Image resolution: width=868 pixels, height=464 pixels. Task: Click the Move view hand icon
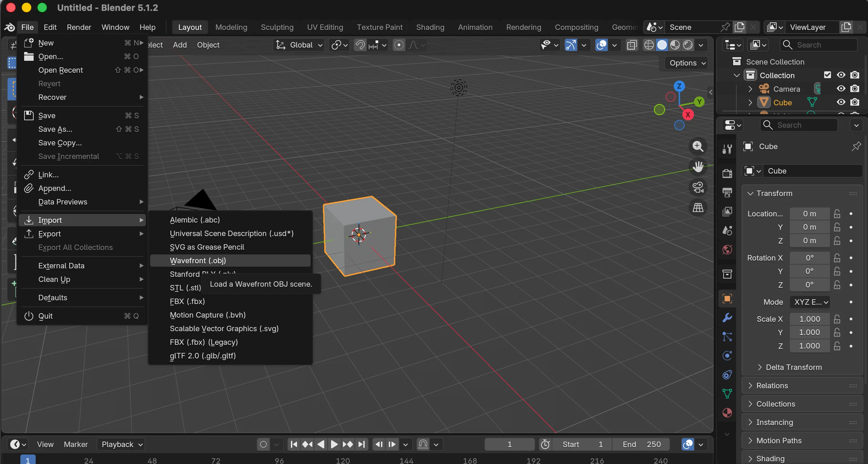click(698, 167)
